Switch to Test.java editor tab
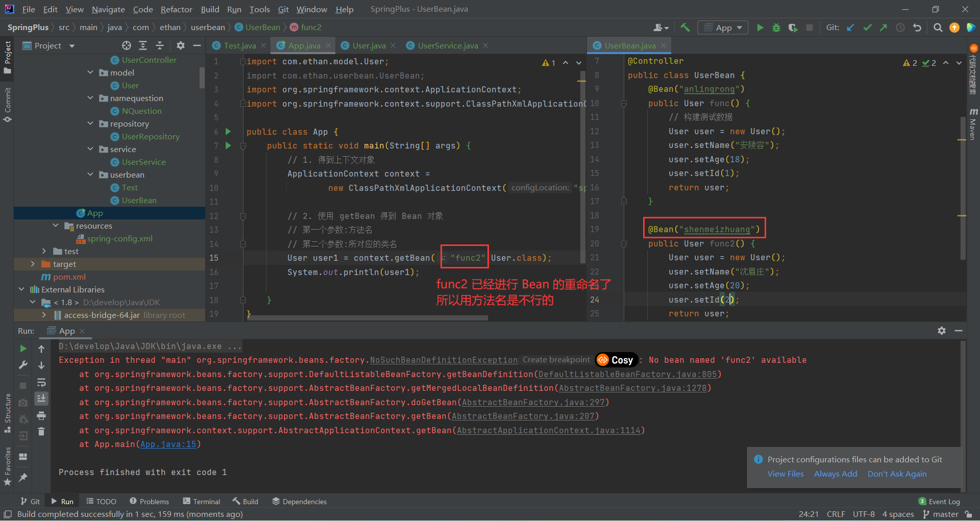 click(x=239, y=45)
